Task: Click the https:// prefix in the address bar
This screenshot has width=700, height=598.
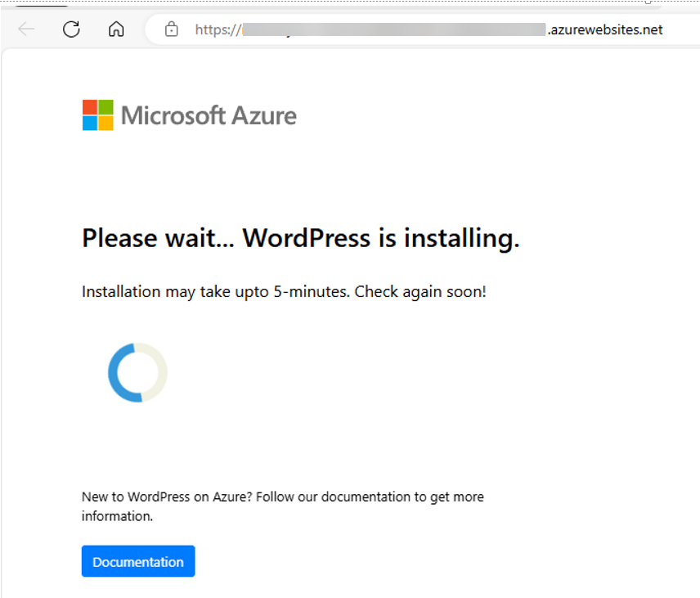Action: [218, 30]
